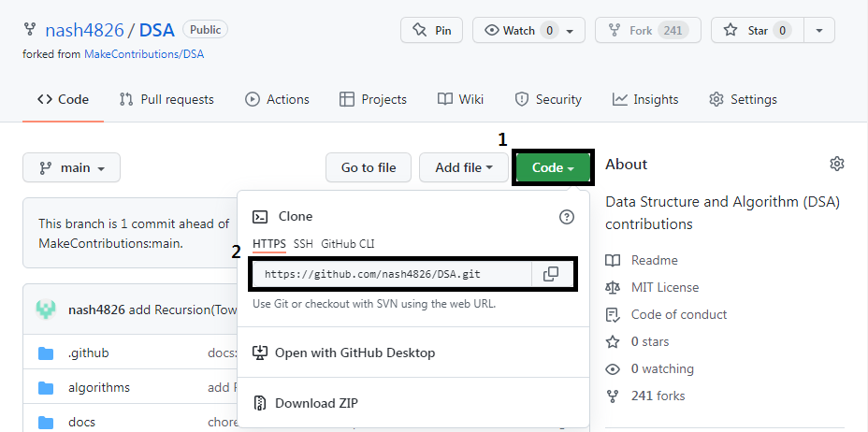Pin this repository

click(x=431, y=31)
